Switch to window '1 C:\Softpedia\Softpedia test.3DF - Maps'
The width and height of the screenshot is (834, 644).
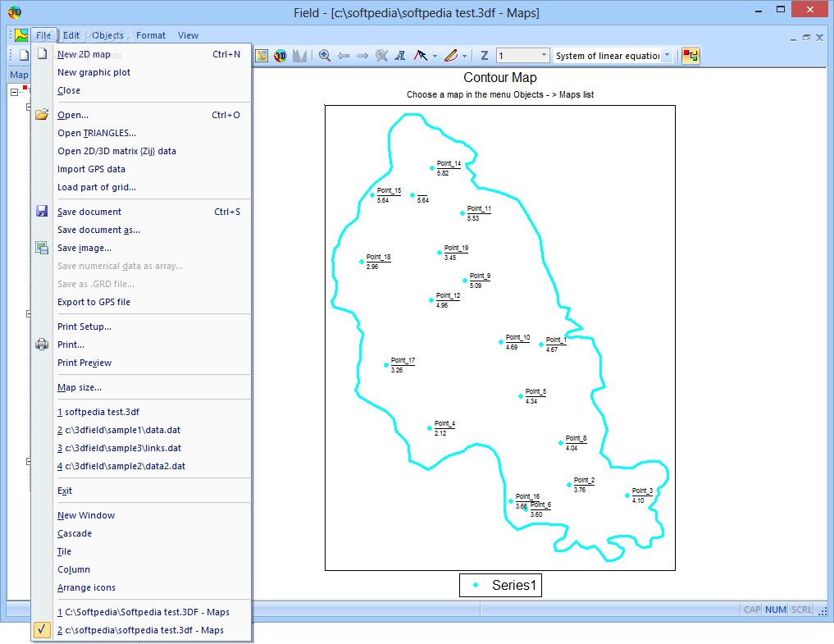pyautogui.click(x=140, y=612)
